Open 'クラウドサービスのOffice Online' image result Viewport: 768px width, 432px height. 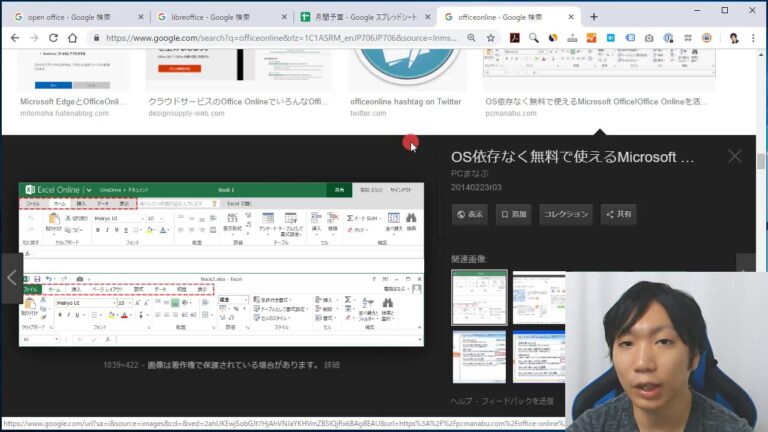coord(238,101)
